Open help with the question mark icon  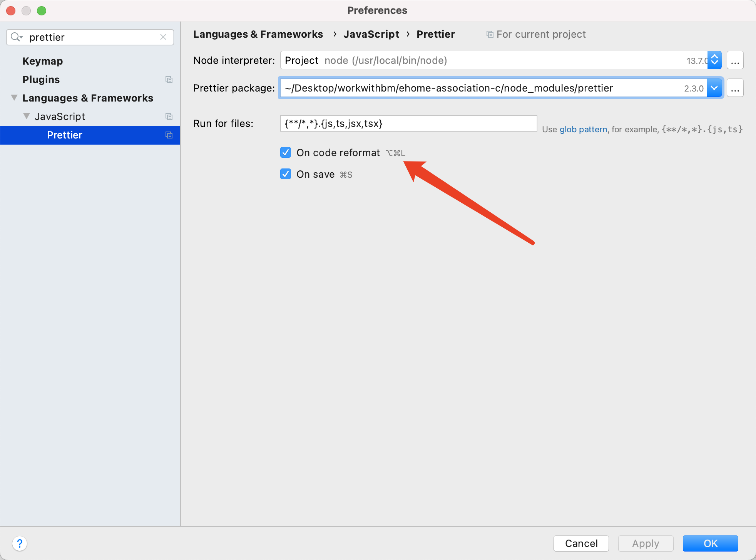(x=20, y=543)
